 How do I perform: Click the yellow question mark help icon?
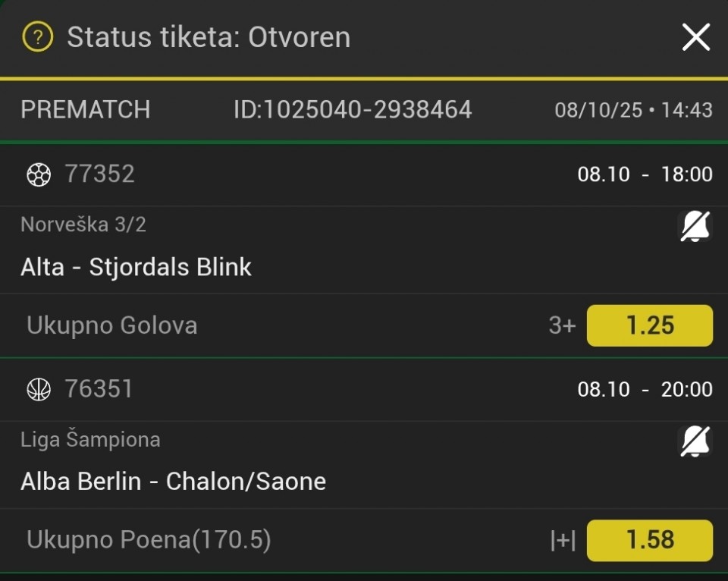coord(37,37)
